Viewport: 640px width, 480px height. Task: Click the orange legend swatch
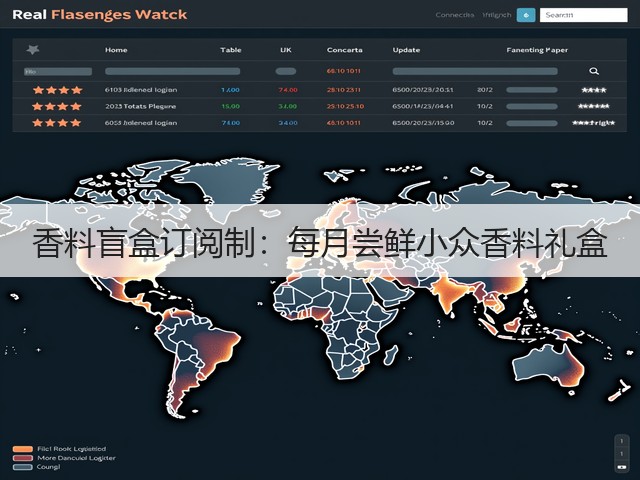pyautogui.click(x=22, y=449)
